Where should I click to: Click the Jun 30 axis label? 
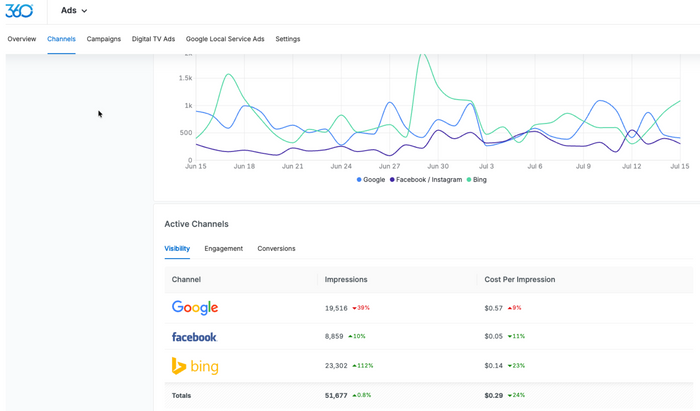click(x=438, y=166)
